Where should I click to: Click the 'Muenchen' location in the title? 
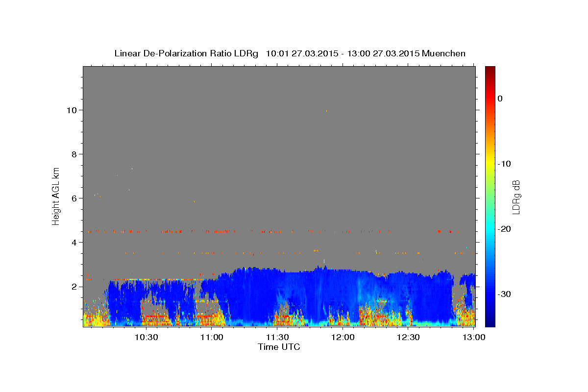coord(443,53)
